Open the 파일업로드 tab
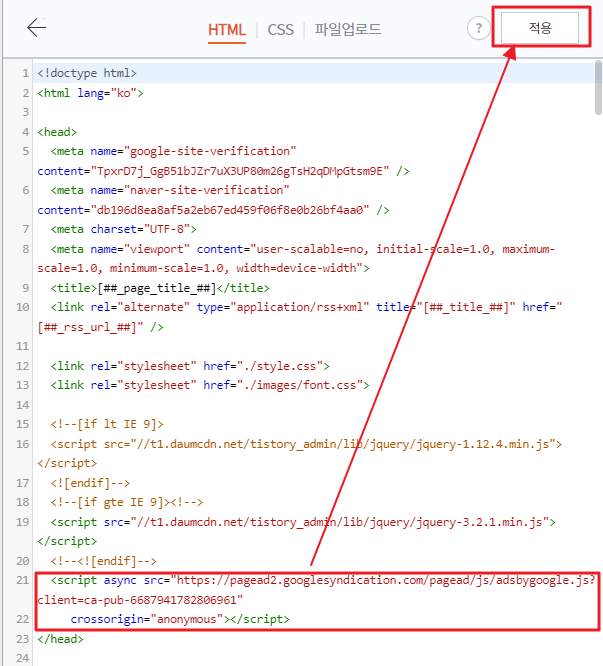This screenshot has width=603, height=666. click(347, 29)
